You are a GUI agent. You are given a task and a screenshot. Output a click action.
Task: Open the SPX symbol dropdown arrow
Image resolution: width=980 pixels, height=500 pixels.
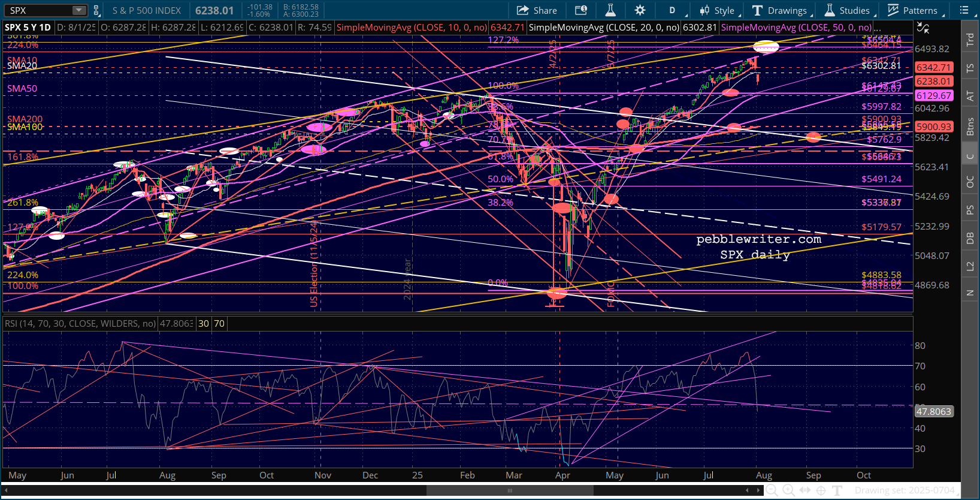(x=79, y=10)
